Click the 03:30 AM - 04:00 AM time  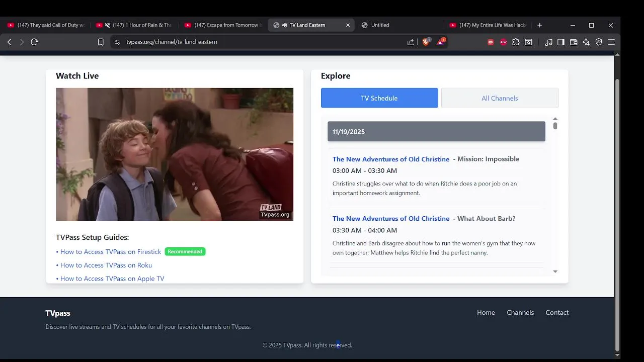click(x=365, y=230)
